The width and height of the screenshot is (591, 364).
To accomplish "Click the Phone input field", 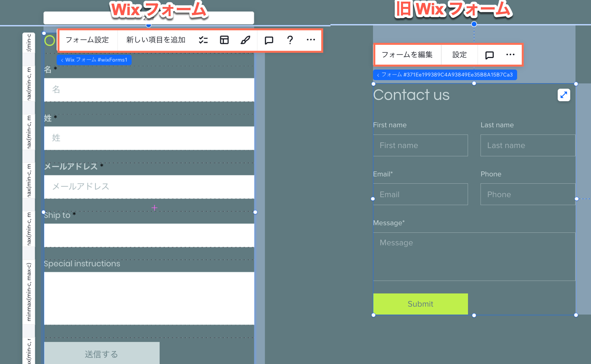I will pyautogui.click(x=528, y=195).
